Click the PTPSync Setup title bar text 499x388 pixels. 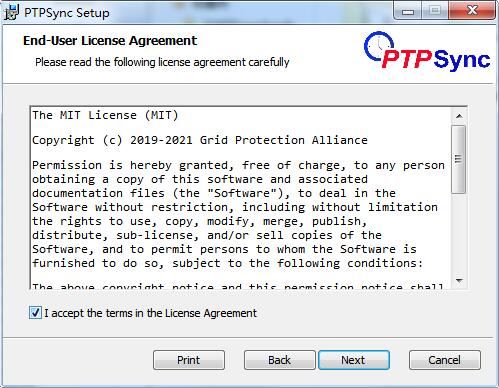click(67, 13)
